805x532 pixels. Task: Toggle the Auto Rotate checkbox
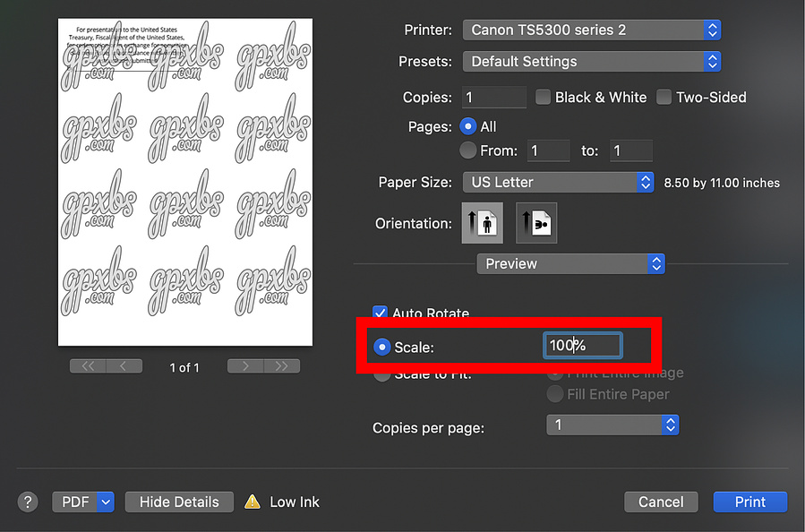[380, 313]
